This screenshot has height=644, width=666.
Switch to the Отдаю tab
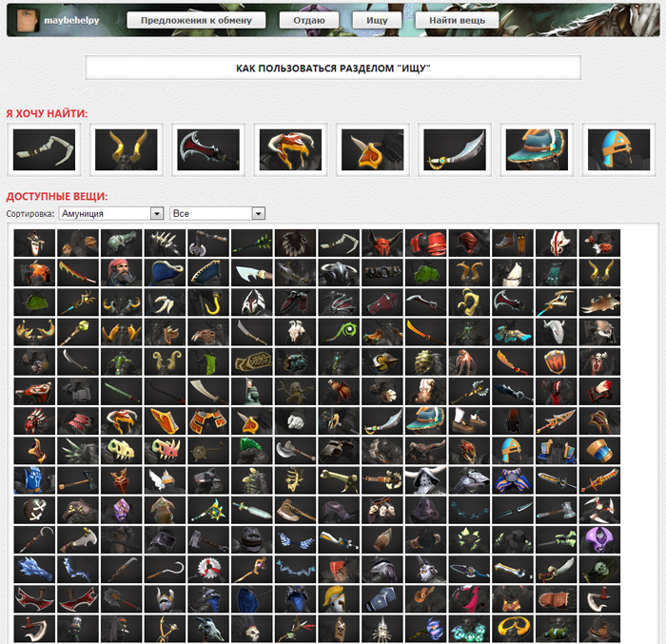(x=309, y=20)
